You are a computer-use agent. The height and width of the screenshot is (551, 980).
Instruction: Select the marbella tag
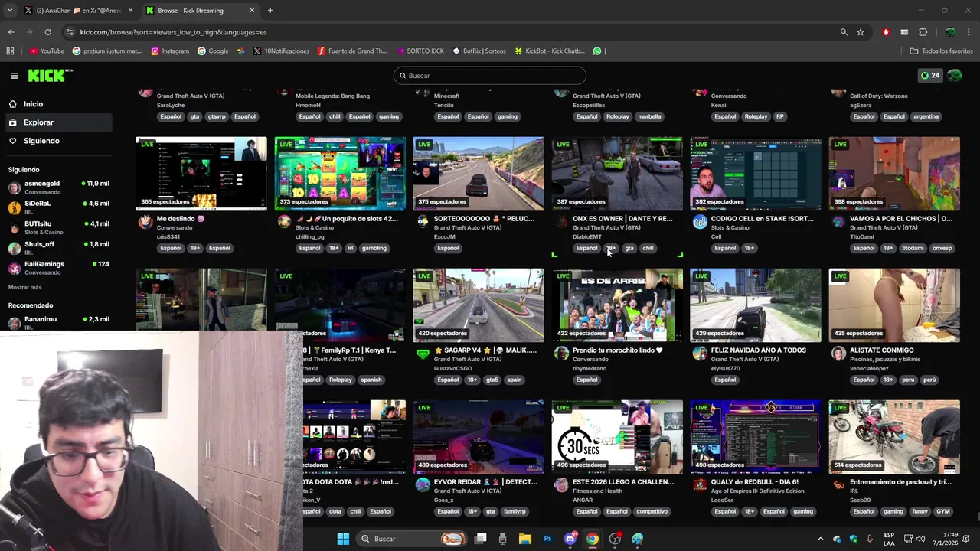pyautogui.click(x=649, y=116)
